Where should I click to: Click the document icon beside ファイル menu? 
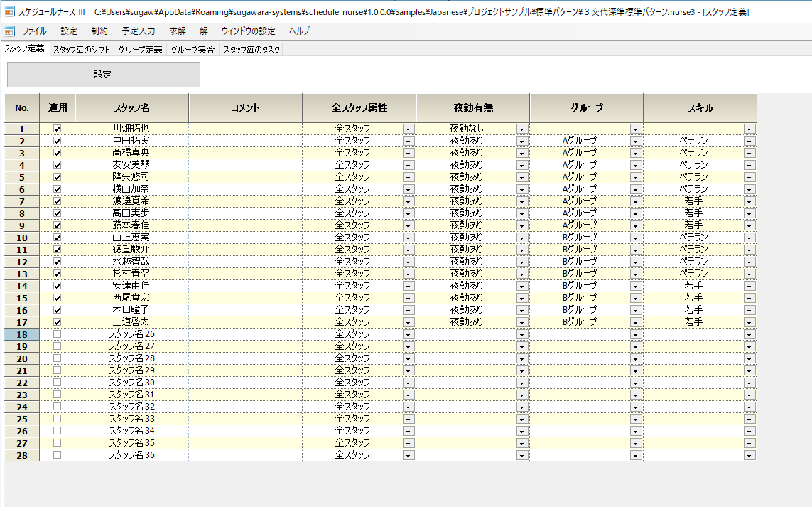point(9,31)
